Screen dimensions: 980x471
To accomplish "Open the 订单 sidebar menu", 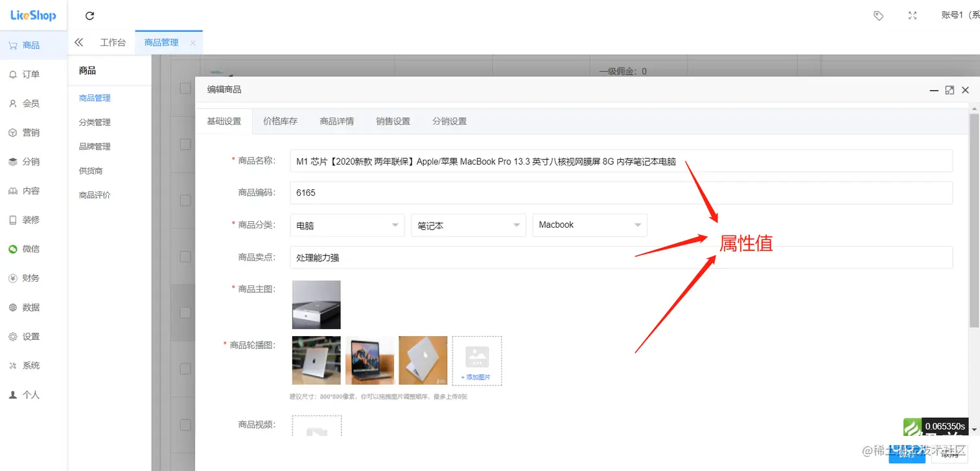I will coord(33,75).
